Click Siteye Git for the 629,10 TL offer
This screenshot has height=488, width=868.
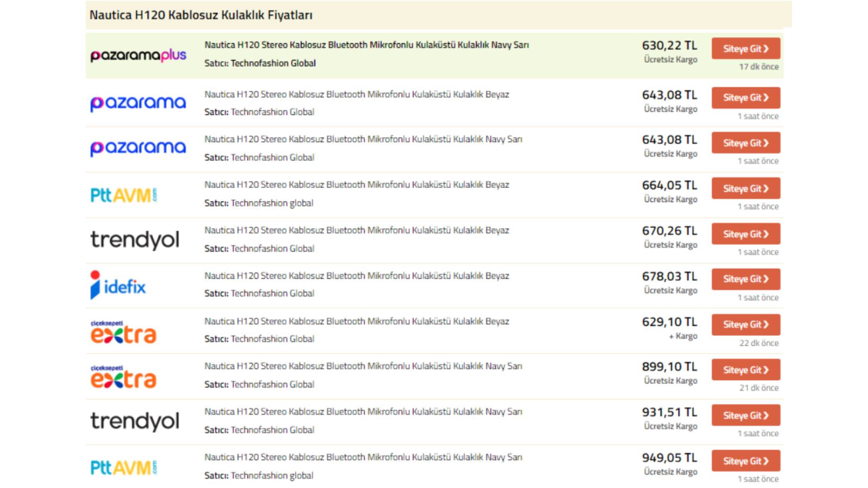point(746,325)
